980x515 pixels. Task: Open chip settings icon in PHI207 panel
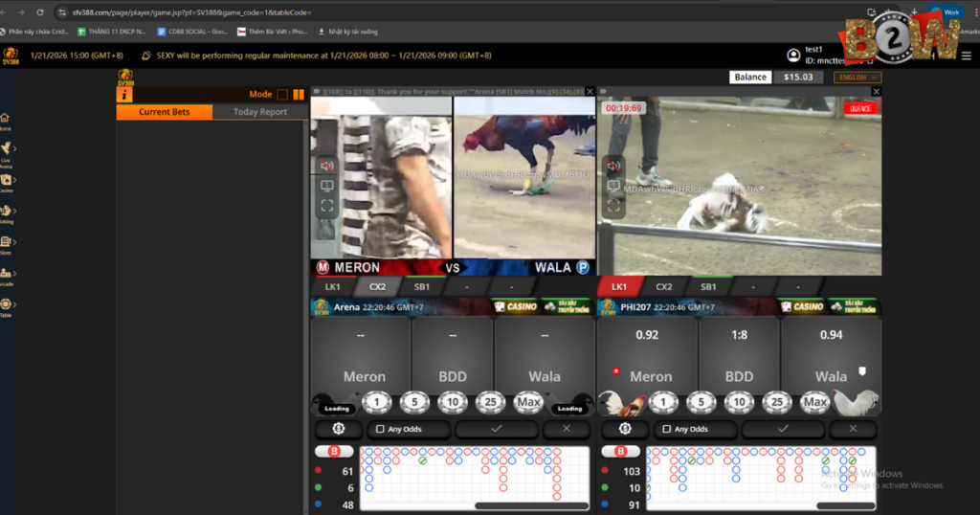coord(626,429)
